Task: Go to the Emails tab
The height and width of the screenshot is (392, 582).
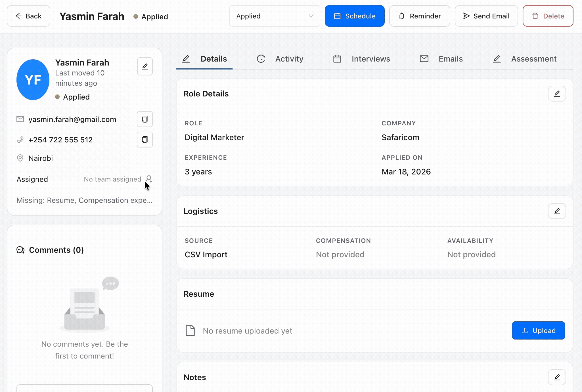Action: click(441, 59)
